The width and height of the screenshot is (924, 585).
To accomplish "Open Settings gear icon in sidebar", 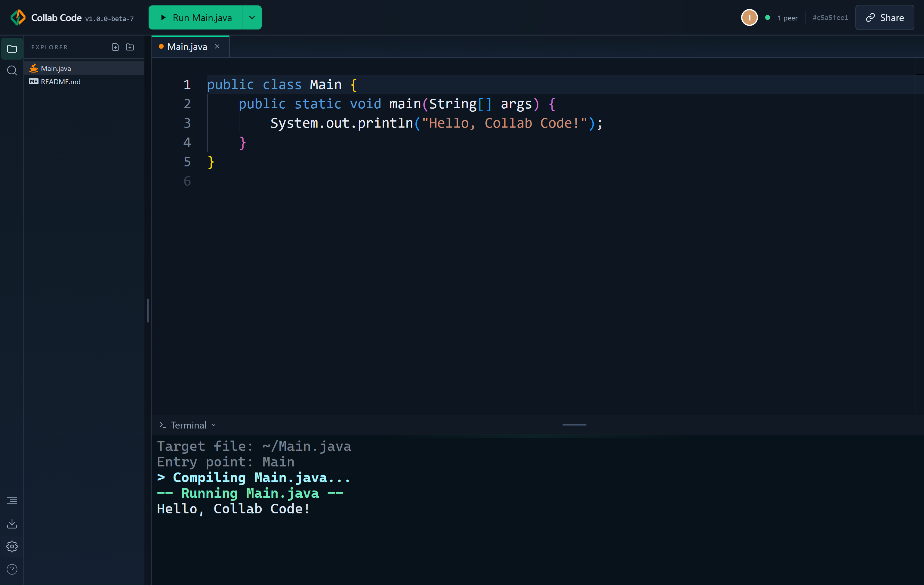I will click(x=12, y=546).
